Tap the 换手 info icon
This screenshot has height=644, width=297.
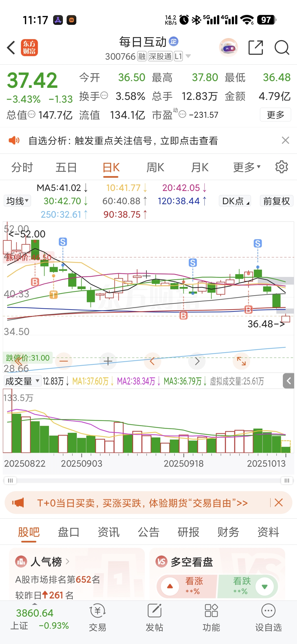coord(104,95)
